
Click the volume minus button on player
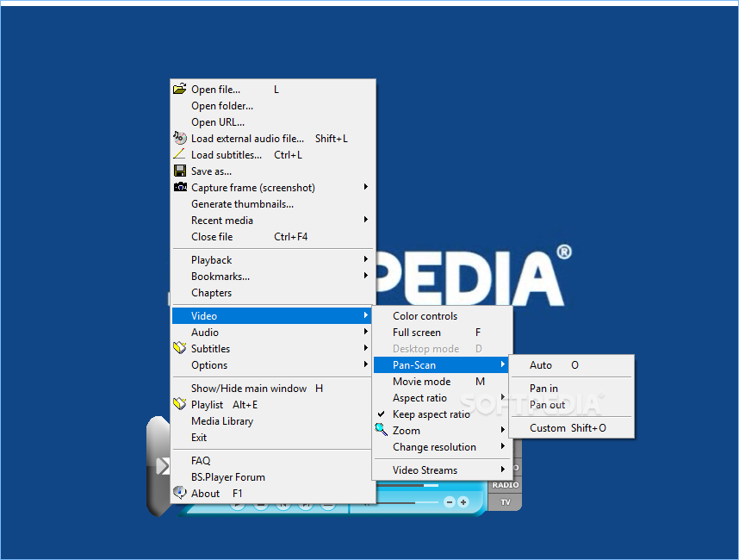click(450, 502)
